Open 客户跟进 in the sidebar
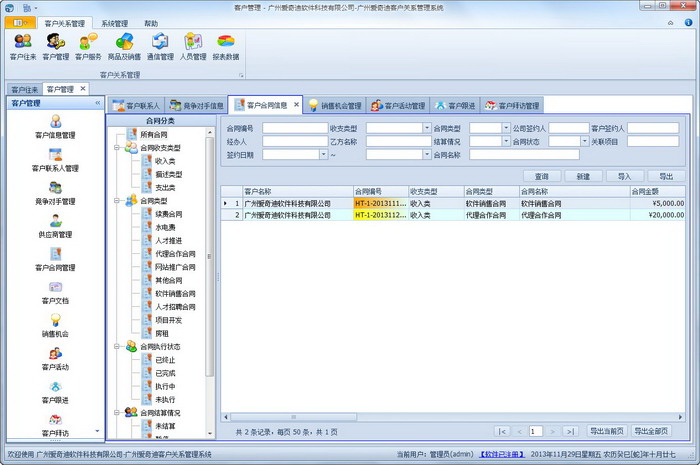The image size is (700, 465). [55, 392]
